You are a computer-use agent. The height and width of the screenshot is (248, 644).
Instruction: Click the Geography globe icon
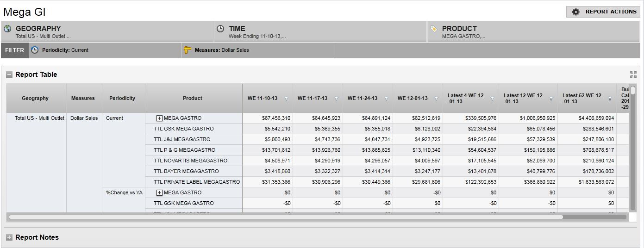(7, 29)
